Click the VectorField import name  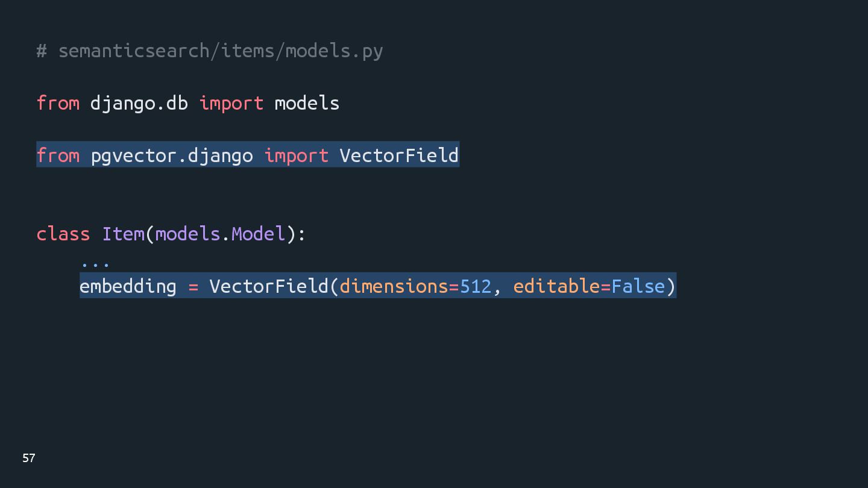399,155
